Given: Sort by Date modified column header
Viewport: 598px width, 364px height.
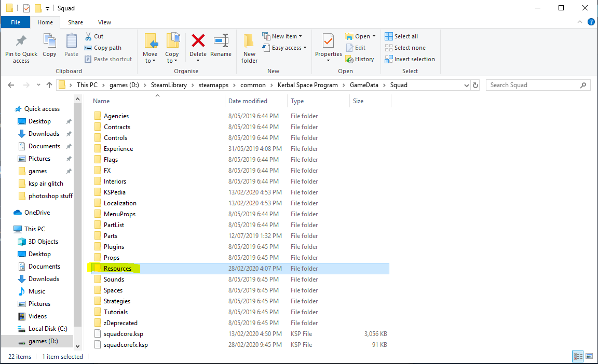Looking at the screenshot, I should click(256, 101).
